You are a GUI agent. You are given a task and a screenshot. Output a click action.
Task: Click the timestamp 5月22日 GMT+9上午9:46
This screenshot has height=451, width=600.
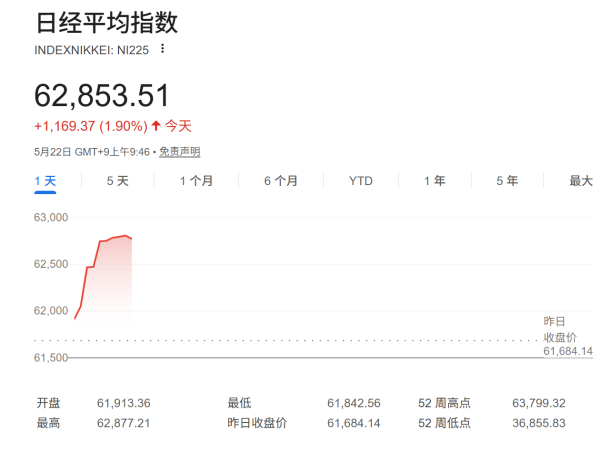(x=92, y=152)
